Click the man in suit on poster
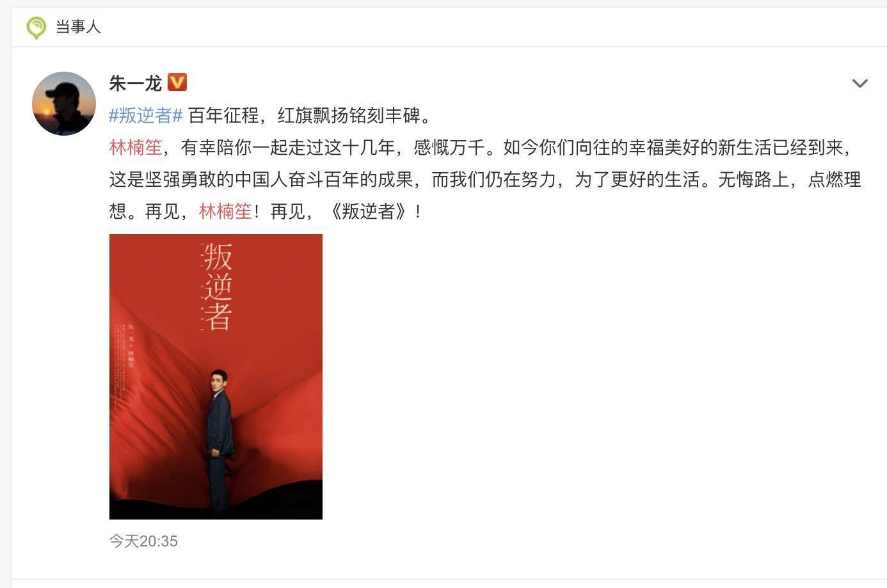Screen dimensions: 887x588 click(x=220, y=441)
